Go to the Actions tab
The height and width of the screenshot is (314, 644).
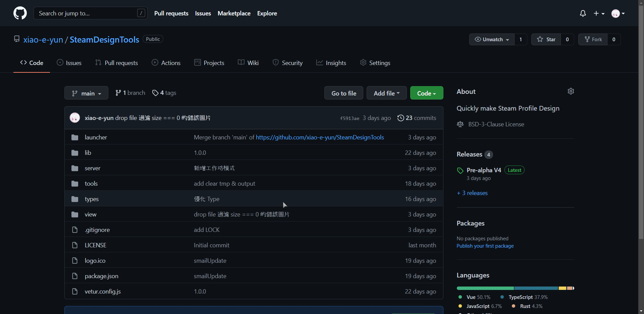(166, 63)
